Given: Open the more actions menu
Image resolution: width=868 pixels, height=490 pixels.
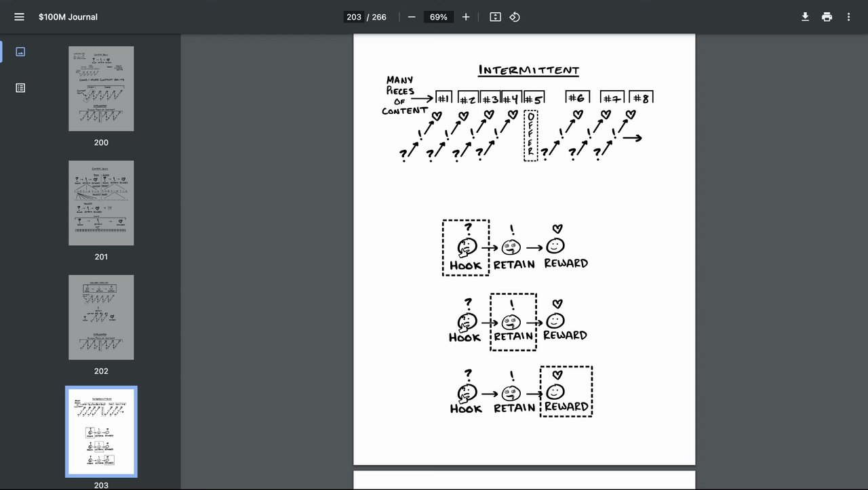Looking at the screenshot, I should click(848, 17).
